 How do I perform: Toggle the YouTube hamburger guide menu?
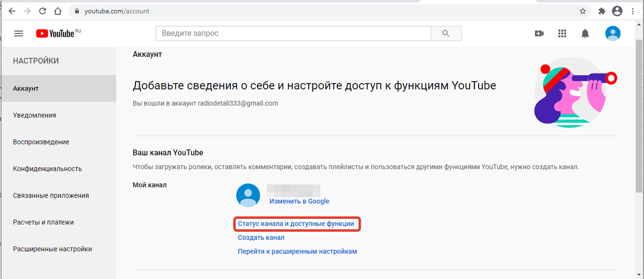point(18,33)
